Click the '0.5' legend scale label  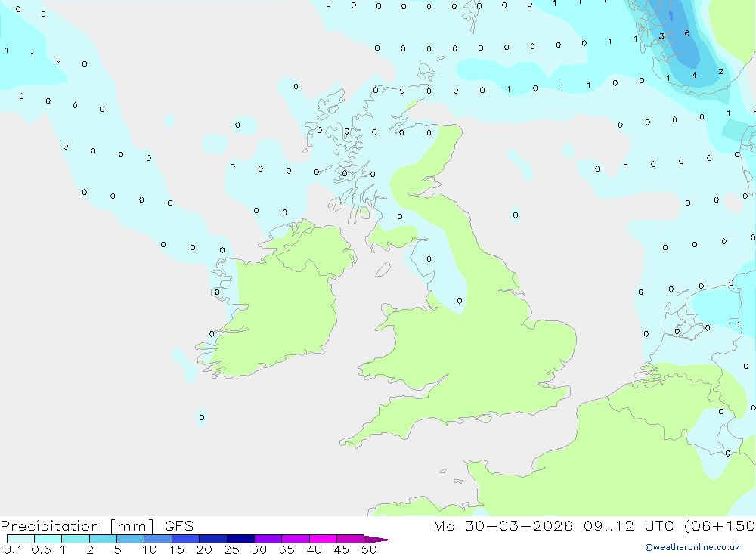(x=41, y=549)
